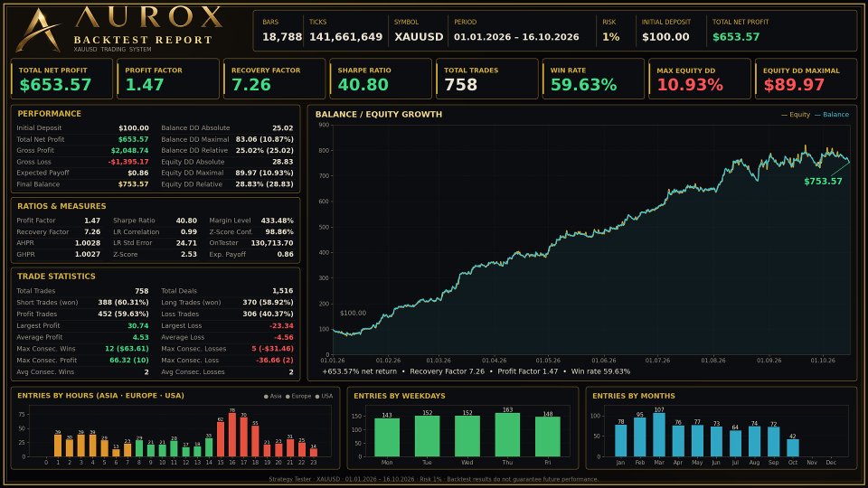
Task: Click the Max Consec. Loss -36.66 (2) value
Action: [x=275, y=361]
